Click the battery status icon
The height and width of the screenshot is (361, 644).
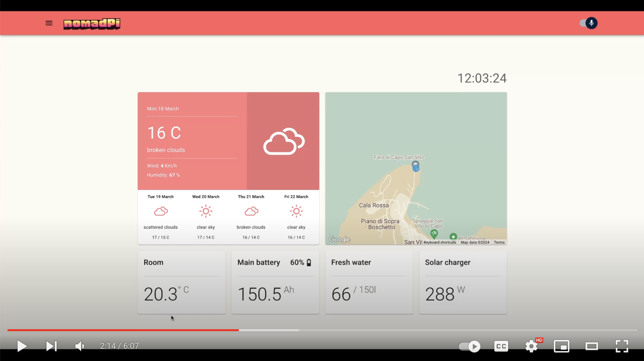(x=310, y=262)
